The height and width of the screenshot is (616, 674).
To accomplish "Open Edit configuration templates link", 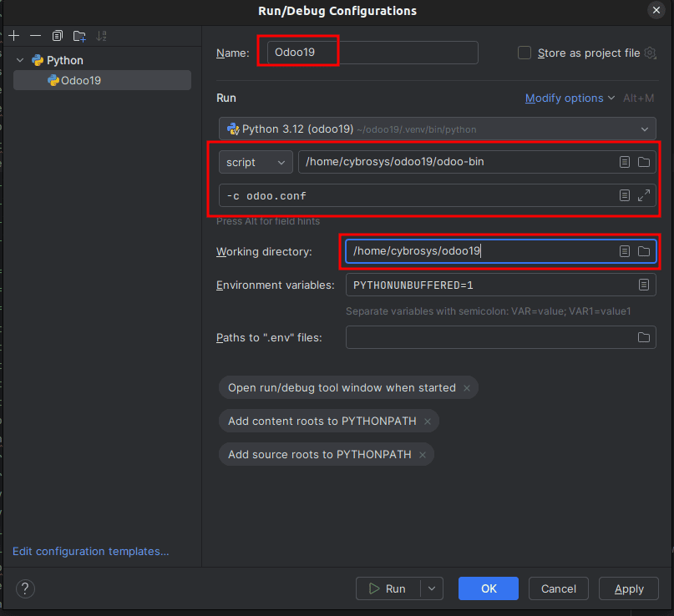I will tap(91, 551).
